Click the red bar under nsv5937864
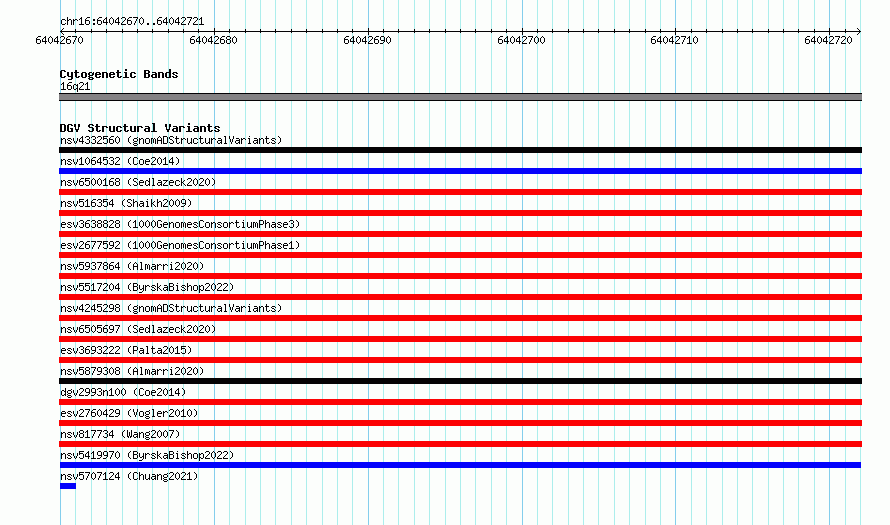The image size is (890, 525). click(460, 276)
